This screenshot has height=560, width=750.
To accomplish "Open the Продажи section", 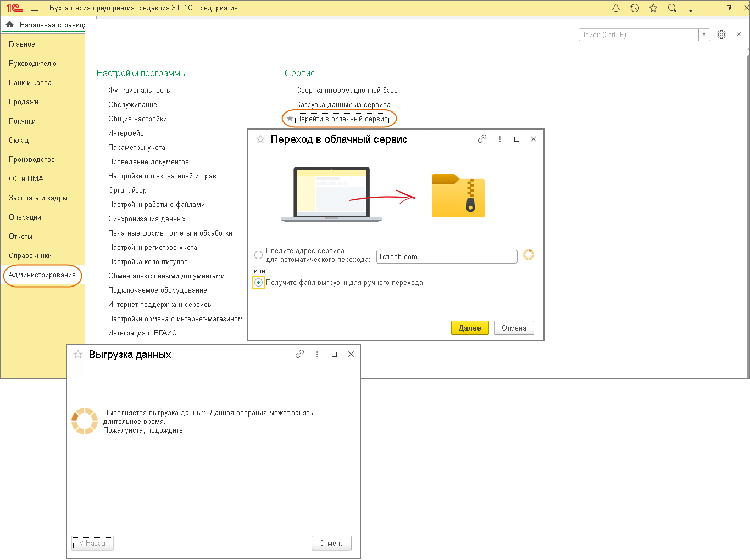I will (24, 102).
